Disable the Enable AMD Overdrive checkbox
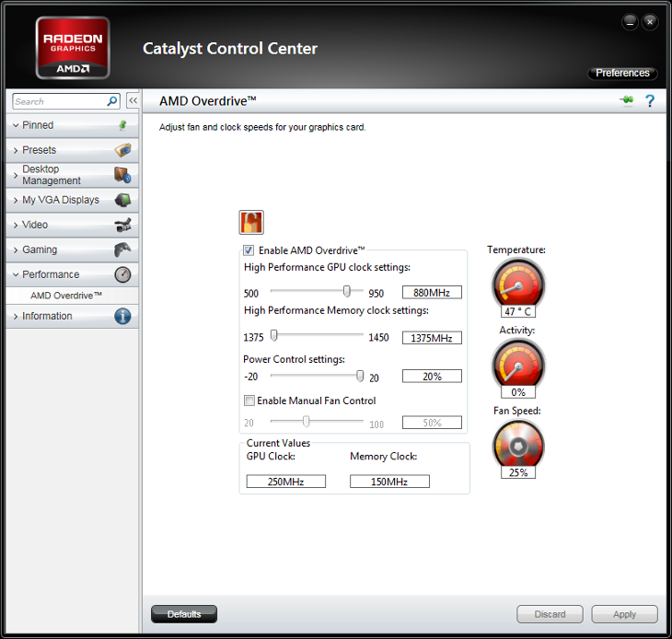The width and height of the screenshot is (672, 639). (x=249, y=250)
